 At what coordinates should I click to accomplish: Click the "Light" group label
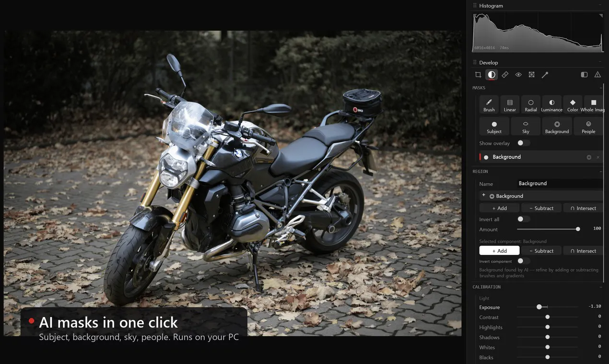[484, 298]
